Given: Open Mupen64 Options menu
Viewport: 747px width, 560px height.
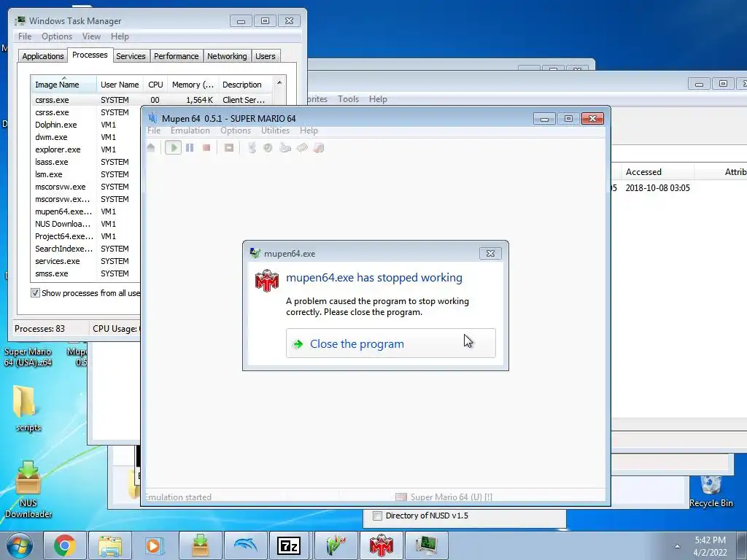Looking at the screenshot, I should [236, 131].
